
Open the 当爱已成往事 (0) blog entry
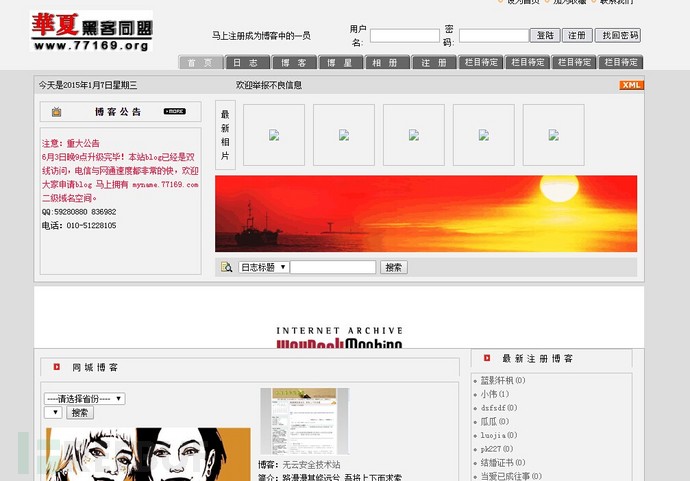(511, 476)
